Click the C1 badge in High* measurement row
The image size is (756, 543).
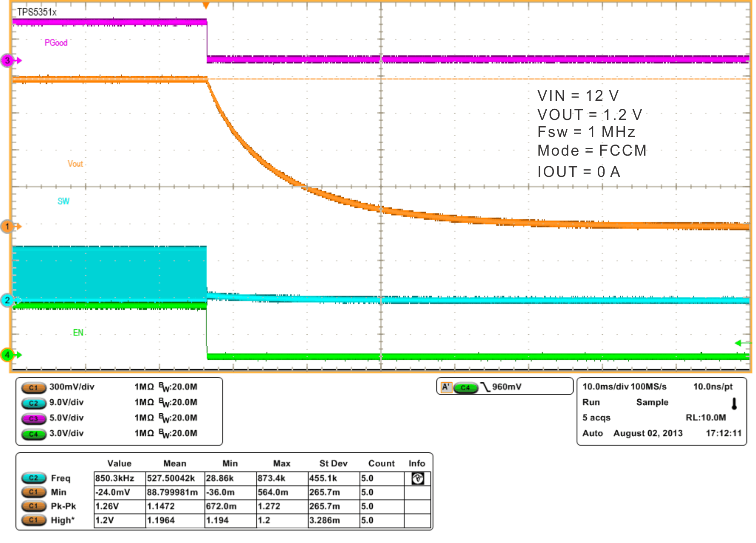click(x=34, y=520)
